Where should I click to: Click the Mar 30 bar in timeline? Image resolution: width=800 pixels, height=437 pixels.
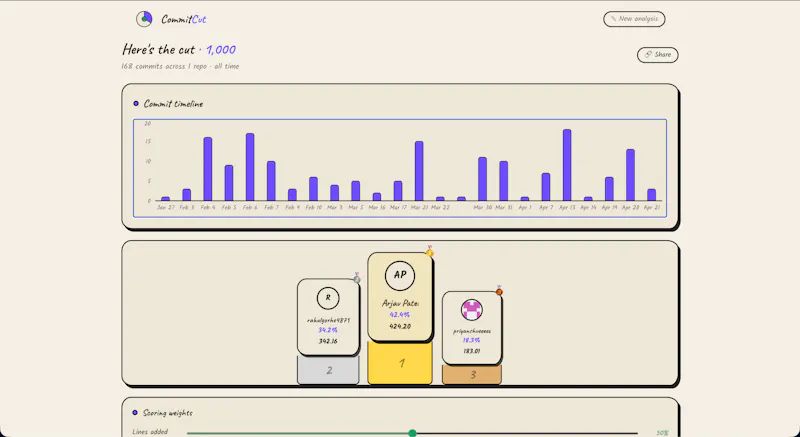[482, 179]
